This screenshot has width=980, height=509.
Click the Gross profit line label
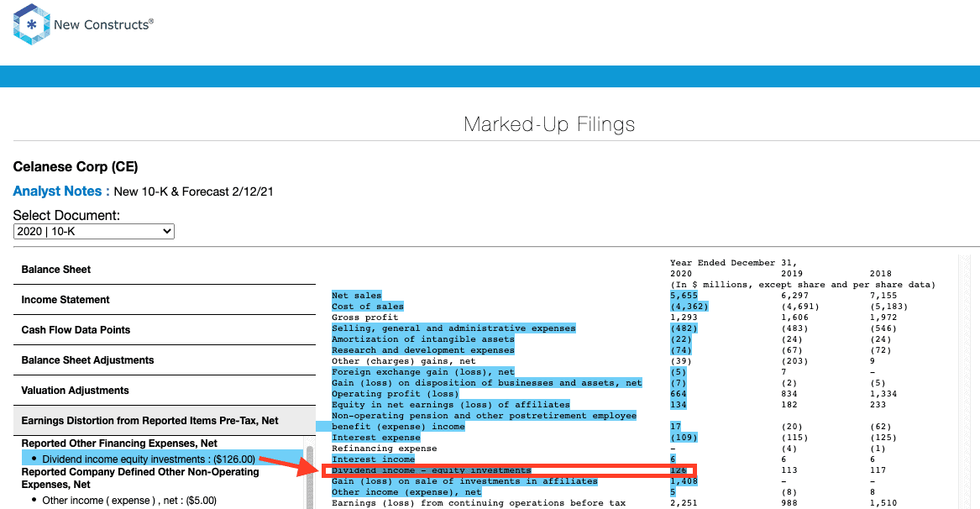365,317
